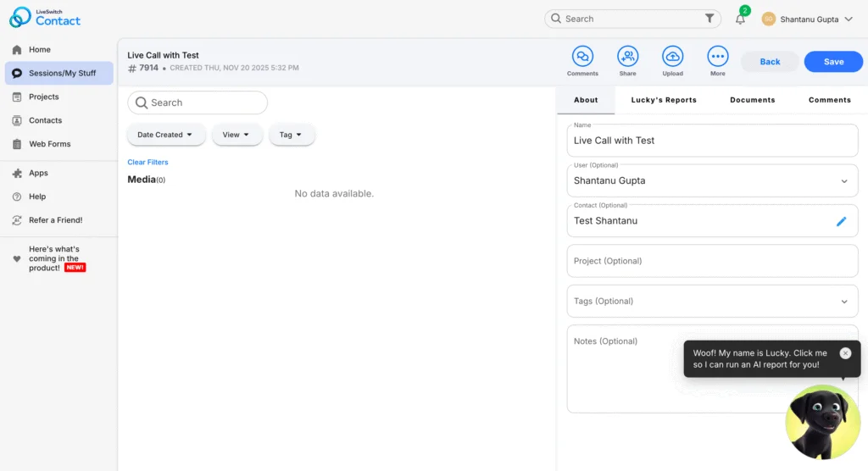Click the search filter funnel icon

(709, 19)
